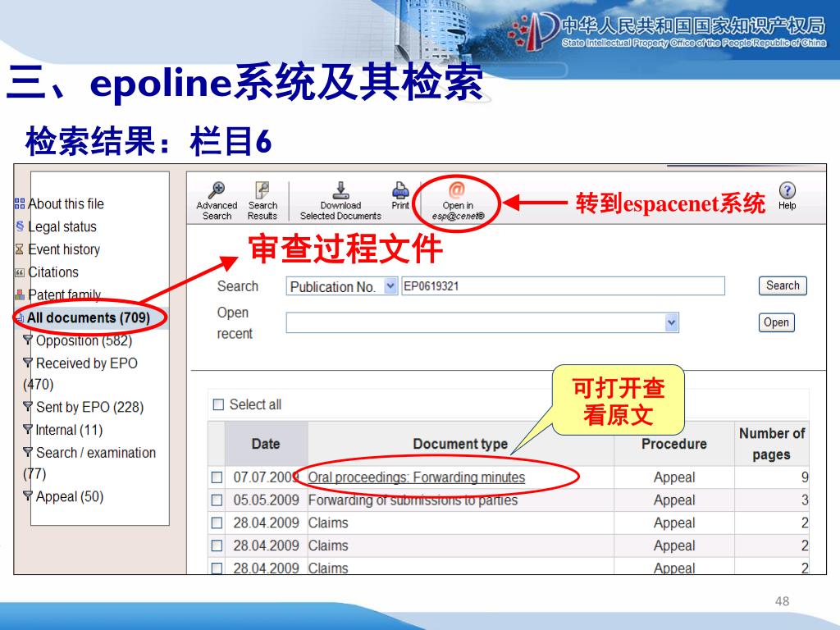The width and height of the screenshot is (840, 630).
Task: Click filter icon beside Internal (11)
Action: pyautogui.click(x=28, y=429)
